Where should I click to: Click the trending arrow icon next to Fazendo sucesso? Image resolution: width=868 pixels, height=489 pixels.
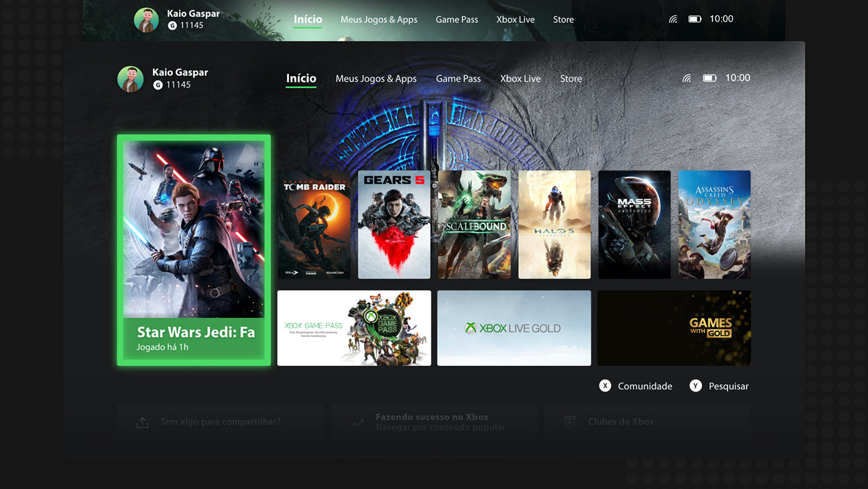(x=357, y=423)
